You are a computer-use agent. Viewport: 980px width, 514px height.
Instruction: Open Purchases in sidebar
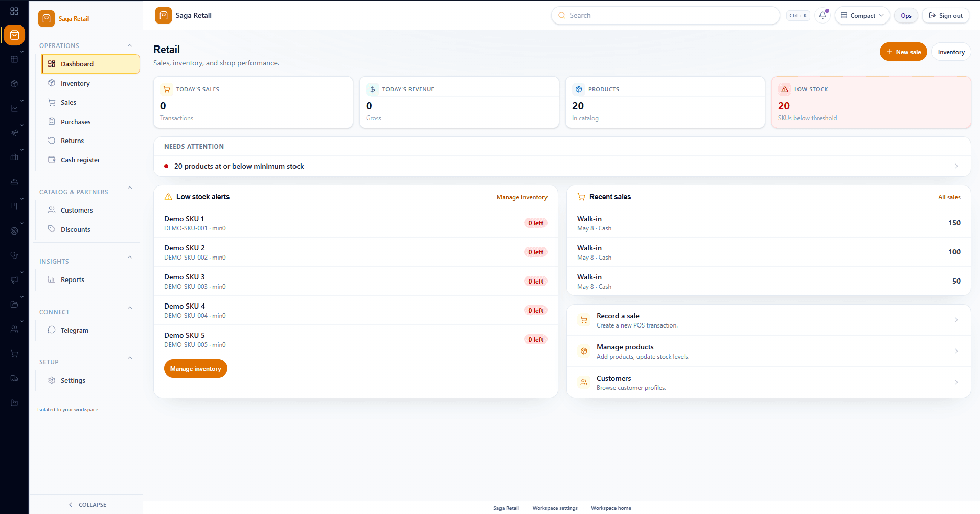click(90, 122)
